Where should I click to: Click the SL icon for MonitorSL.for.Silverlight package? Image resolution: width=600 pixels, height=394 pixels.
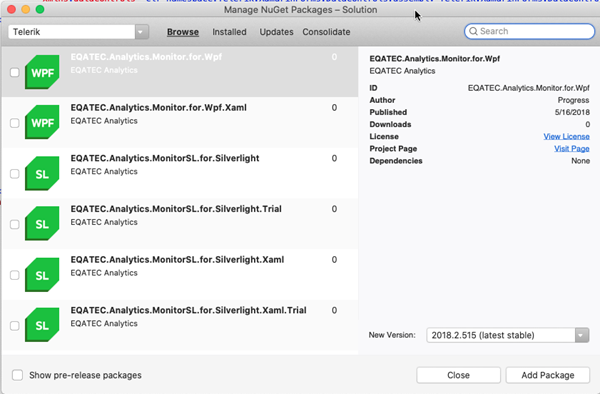(42, 174)
